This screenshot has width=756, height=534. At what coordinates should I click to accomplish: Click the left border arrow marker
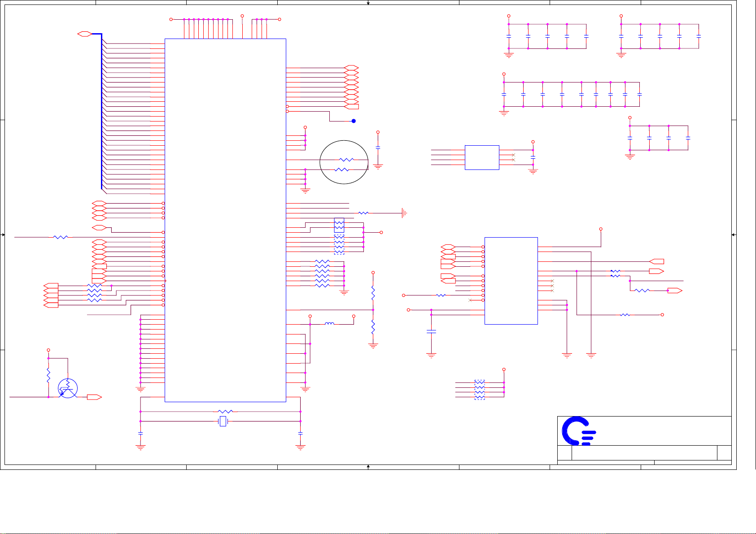tap(3, 234)
